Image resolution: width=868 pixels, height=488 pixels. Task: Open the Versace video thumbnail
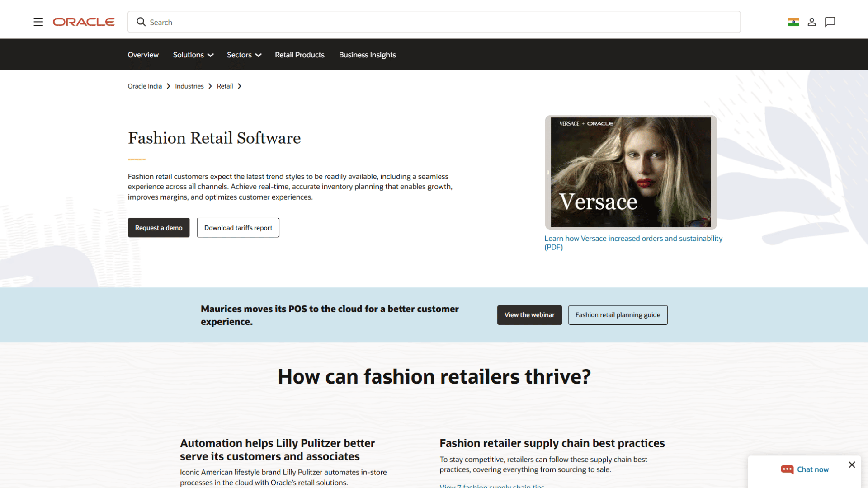tap(631, 172)
